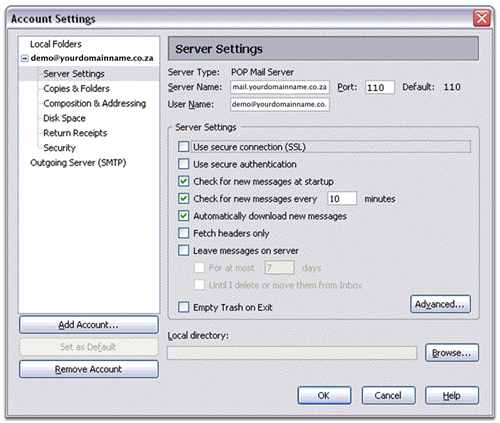The width and height of the screenshot is (500, 423).
Task: Enable Use secure connection (SSL)
Action: [x=183, y=147]
